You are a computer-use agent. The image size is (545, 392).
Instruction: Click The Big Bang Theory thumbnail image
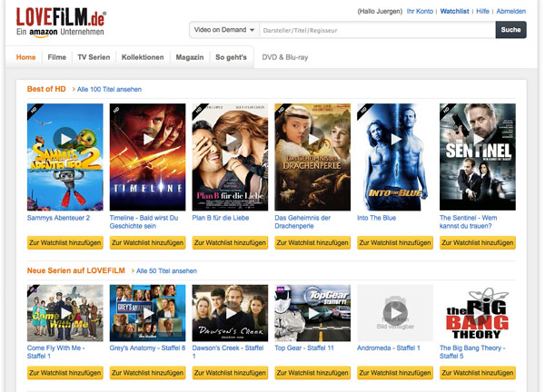[478, 313]
